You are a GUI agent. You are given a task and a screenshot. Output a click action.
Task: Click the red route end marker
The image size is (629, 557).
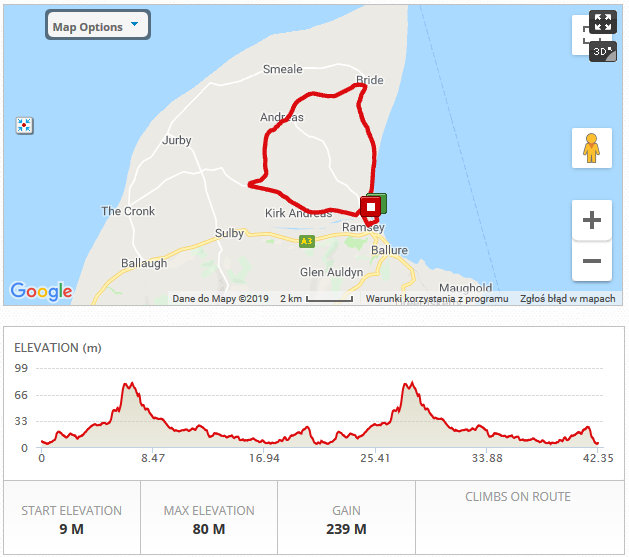tap(370, 207)
